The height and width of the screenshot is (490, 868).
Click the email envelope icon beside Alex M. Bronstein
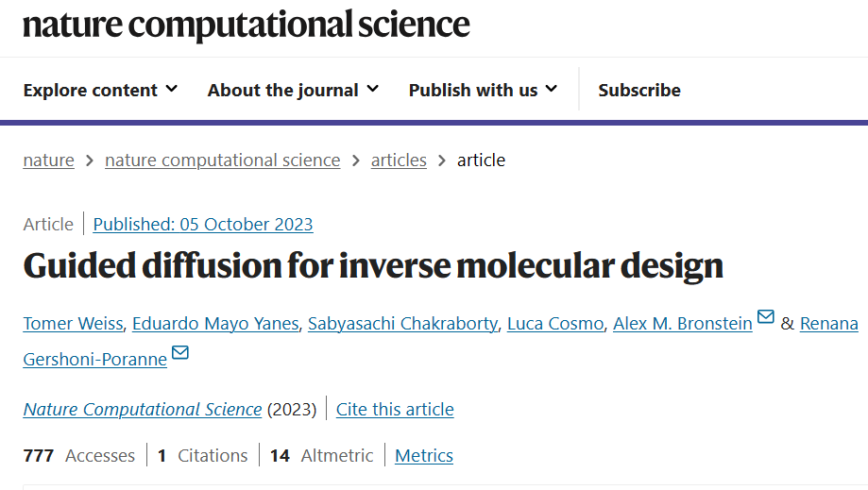click(x=766, y=316)
